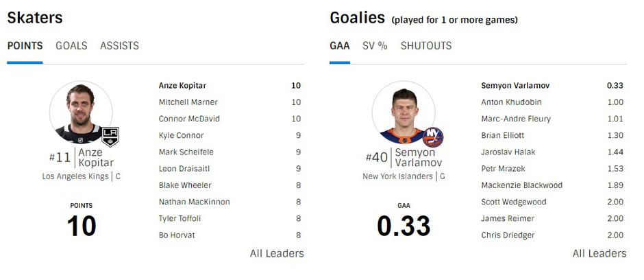The width and height of the screenshot is (644, 280).
Task: Open Anze Kopitar's headshot photo
Action: [81, 113]
